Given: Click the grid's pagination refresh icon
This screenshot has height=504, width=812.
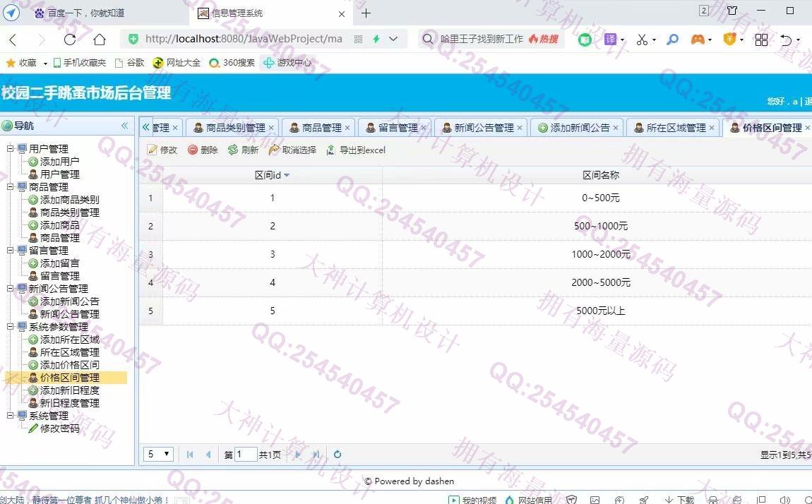Looking at the screenshot, I should 337,455.
